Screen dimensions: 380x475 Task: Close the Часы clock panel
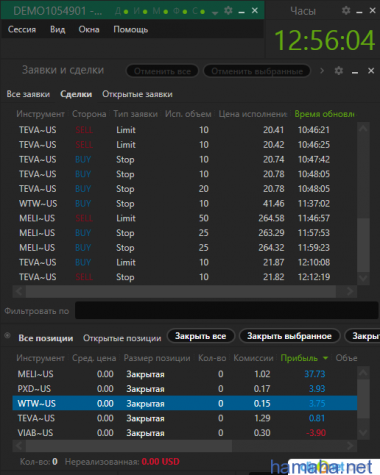373,11
